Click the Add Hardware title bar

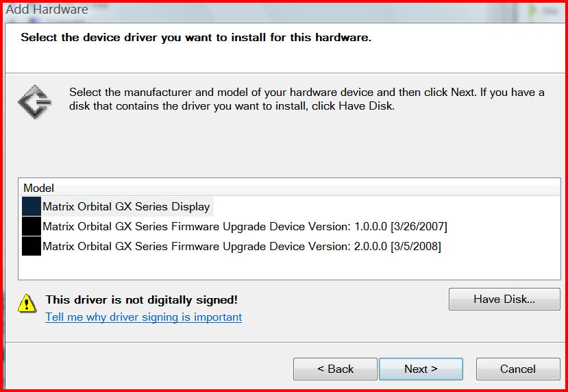tap(284, 11)
